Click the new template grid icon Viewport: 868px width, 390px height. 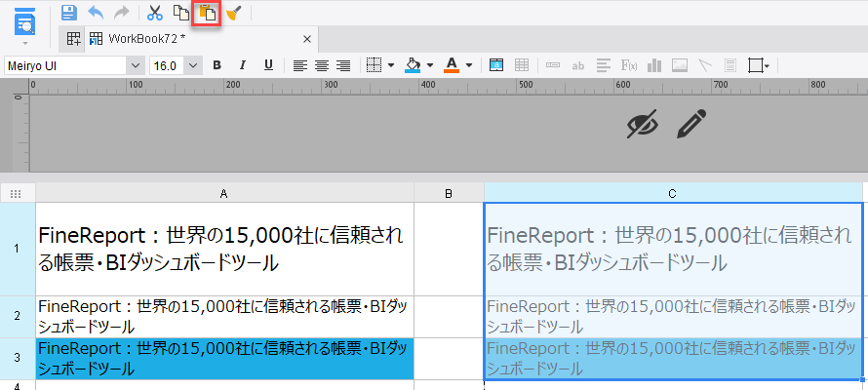[x=73, y=39]
